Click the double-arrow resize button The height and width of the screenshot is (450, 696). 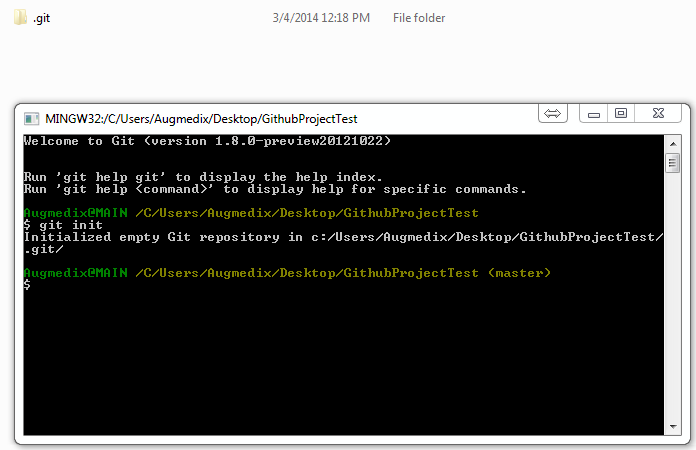pos(554,114)
